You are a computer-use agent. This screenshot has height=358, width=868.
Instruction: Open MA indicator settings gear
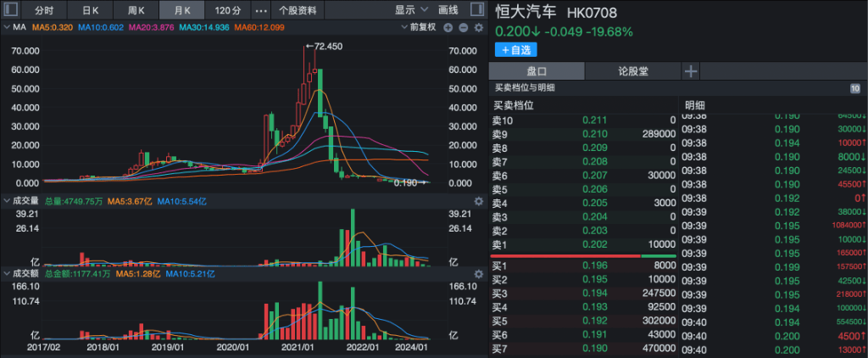(479, 27)
